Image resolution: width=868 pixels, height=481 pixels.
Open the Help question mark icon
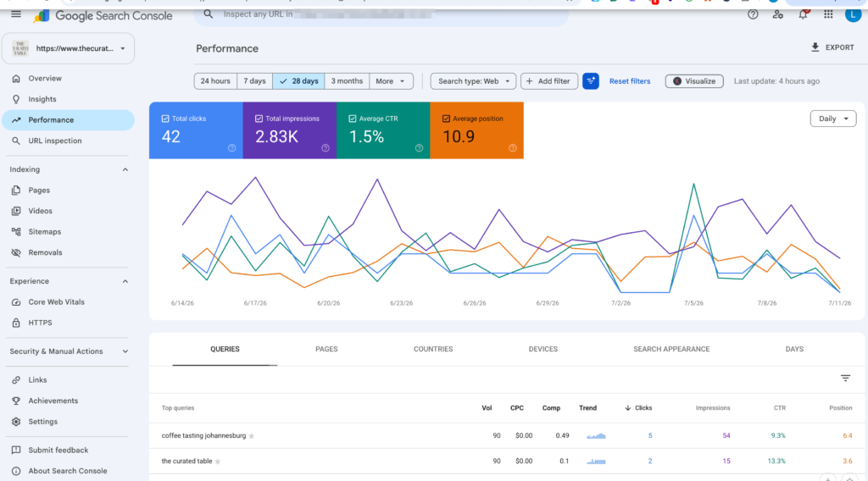click(x=753, y=15)
